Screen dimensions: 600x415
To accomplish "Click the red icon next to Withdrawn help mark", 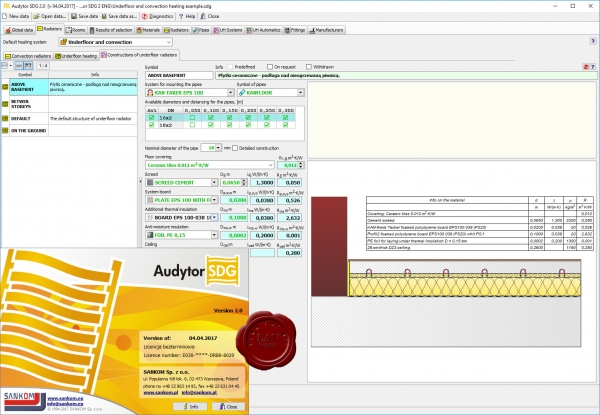I will click(x=586, y=67).
